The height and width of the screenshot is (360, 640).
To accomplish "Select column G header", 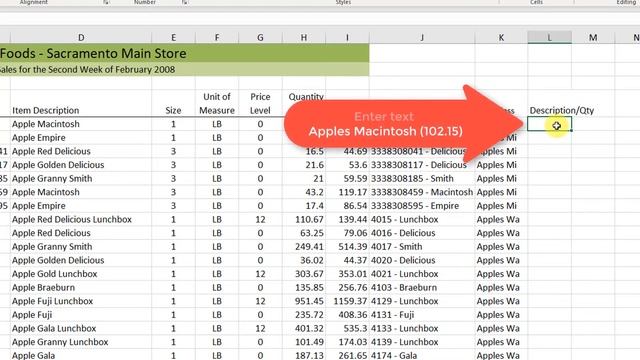I will coord(260,38).
